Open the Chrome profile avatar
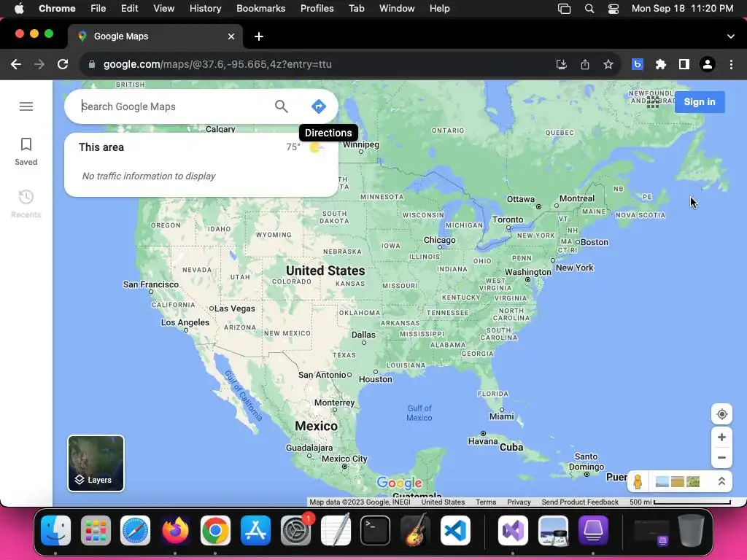This screenshot has height=560, width=747. pyautogui.click(x=708, y=64)
